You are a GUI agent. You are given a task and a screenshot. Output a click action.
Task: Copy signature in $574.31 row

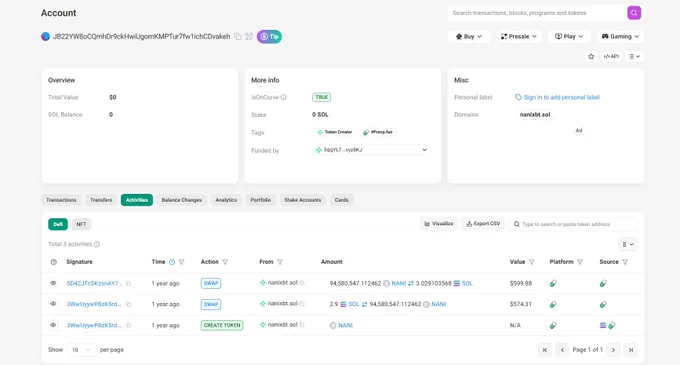[x=128, y=304]
